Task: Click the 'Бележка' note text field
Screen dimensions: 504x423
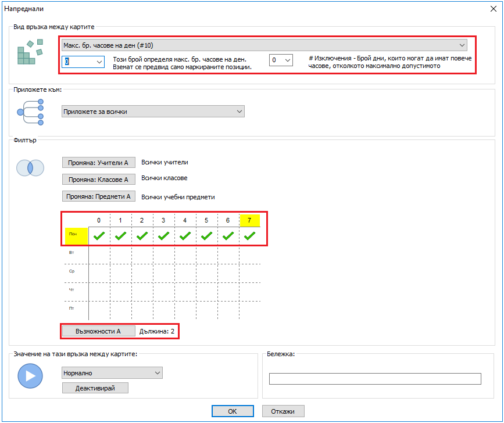Action: (x=375, y=379)
